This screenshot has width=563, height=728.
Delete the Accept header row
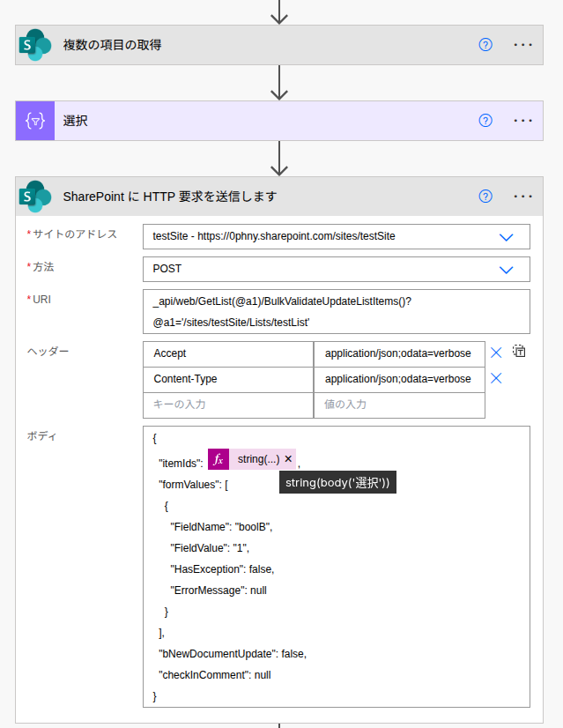coord(496,353)
